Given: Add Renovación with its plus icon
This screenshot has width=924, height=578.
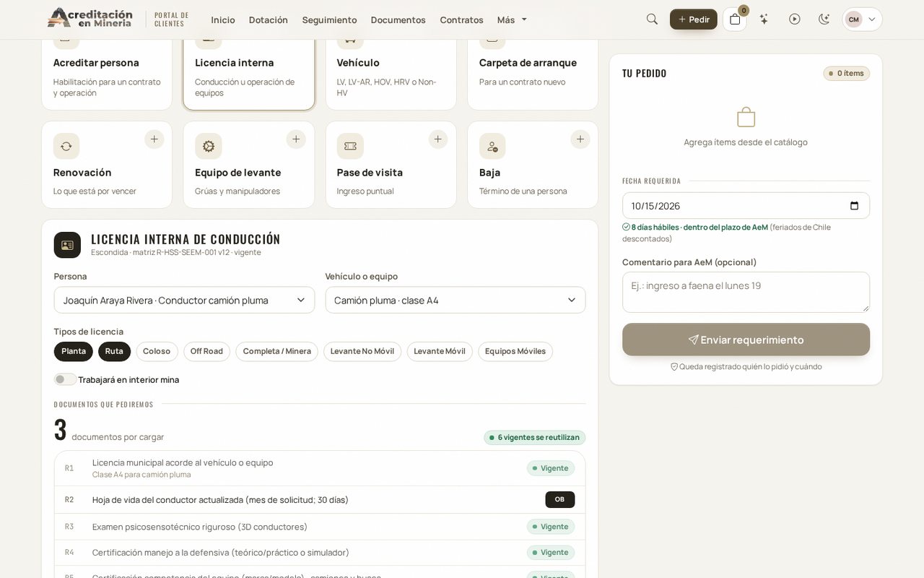Looking at the screenshot, I should coord(154,139).
